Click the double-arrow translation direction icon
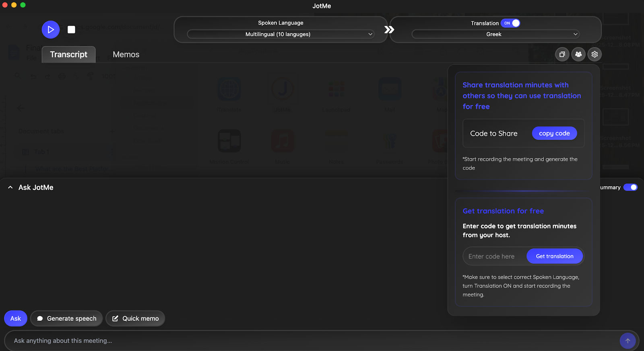This screenshot has height=351, width=644. click(x=389, y=29)
